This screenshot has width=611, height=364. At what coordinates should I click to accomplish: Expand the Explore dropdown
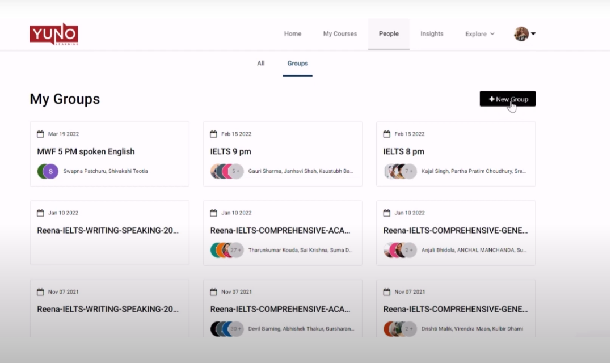(479, 34)
